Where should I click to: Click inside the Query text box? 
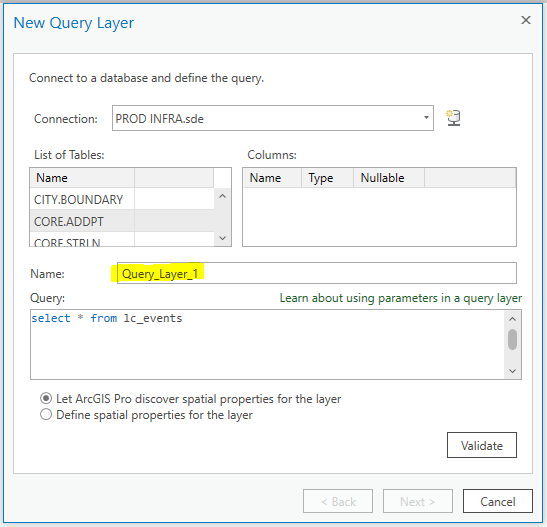click(267, 344)
